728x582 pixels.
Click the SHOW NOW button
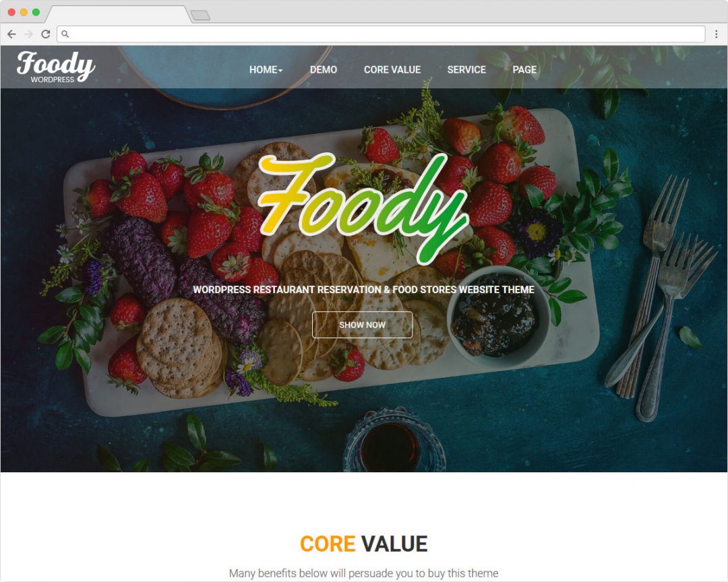coord(362,325)
